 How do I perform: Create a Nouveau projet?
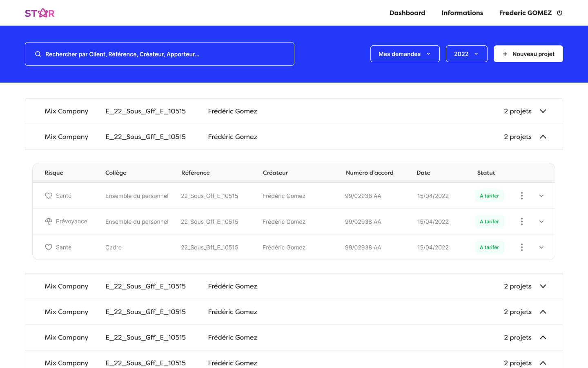[528, 54]
